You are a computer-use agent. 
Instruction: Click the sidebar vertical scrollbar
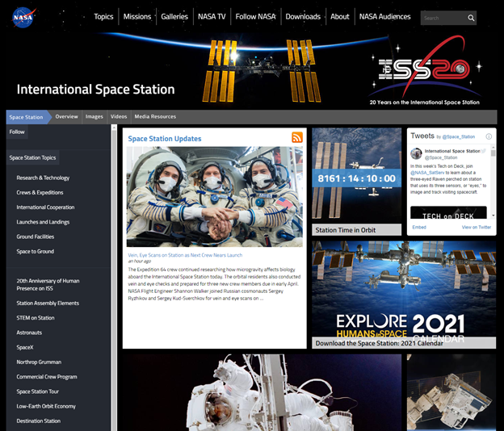[114, 278]
